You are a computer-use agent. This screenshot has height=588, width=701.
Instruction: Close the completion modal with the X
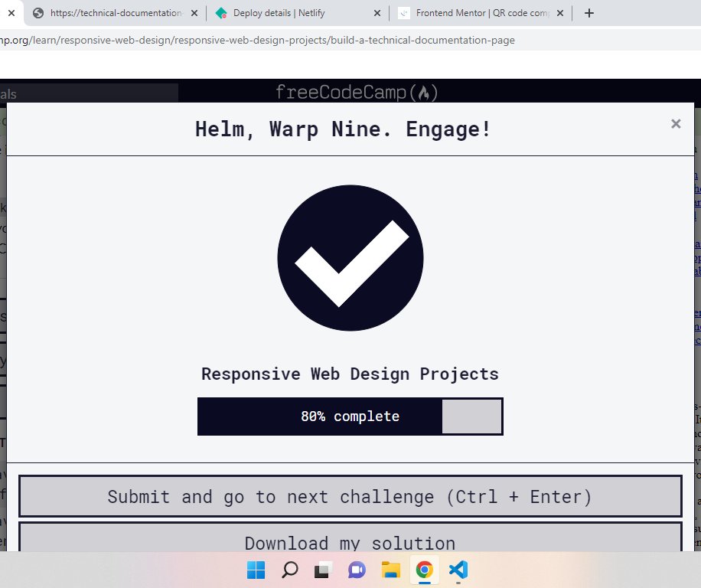[676, 124]
